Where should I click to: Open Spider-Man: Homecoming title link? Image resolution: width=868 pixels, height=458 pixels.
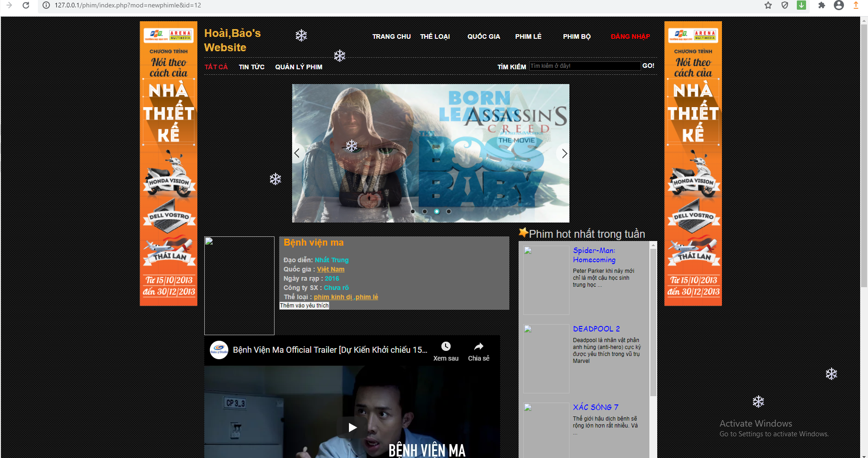(594, 255)
